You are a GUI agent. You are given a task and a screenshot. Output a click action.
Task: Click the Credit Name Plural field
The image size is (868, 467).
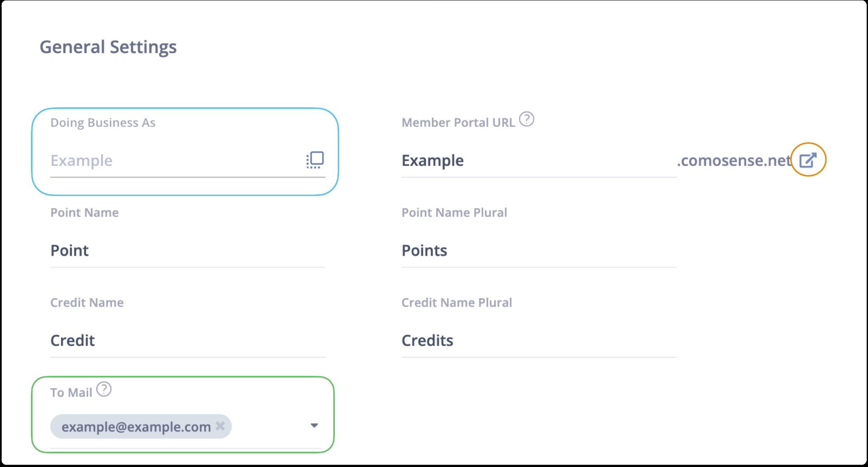539,341
